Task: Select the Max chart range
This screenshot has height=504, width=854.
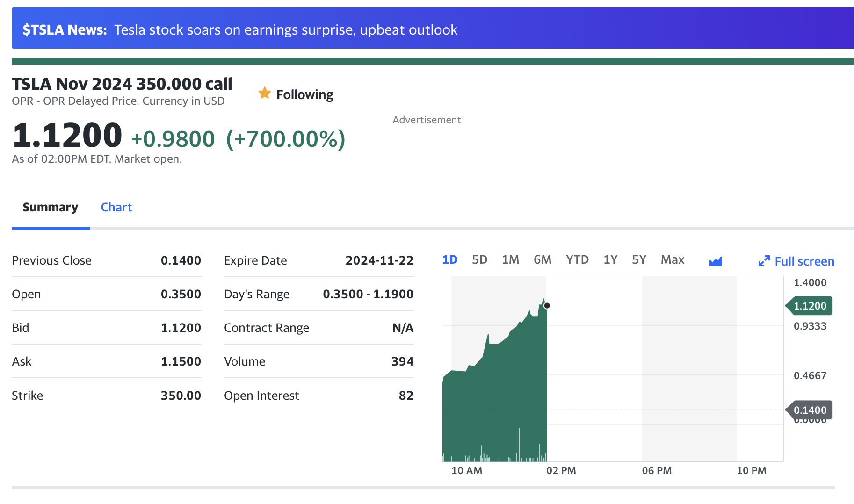Action: coord(673,259)
